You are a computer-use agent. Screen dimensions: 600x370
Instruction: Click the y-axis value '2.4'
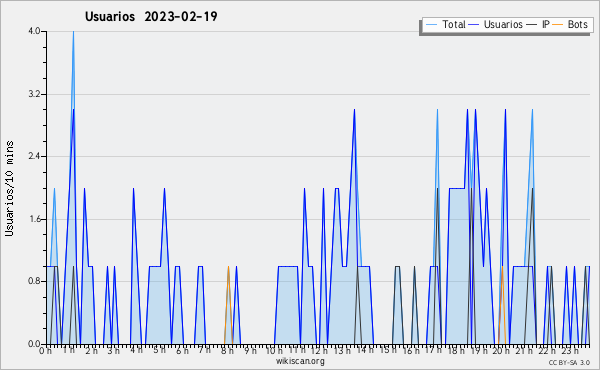coord(34,156)
